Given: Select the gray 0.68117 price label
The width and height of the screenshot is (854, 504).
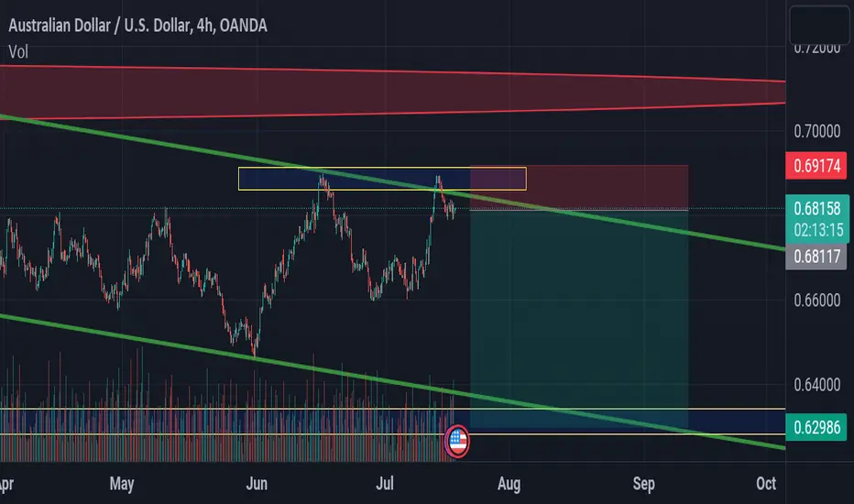Looking at the screenshot, I should 817,256.
